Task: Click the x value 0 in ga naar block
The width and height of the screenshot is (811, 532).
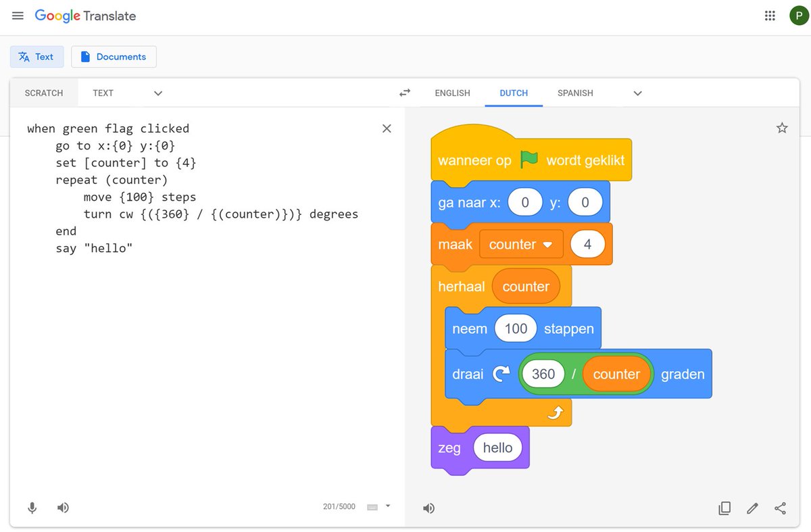Action: click(525, 202)
